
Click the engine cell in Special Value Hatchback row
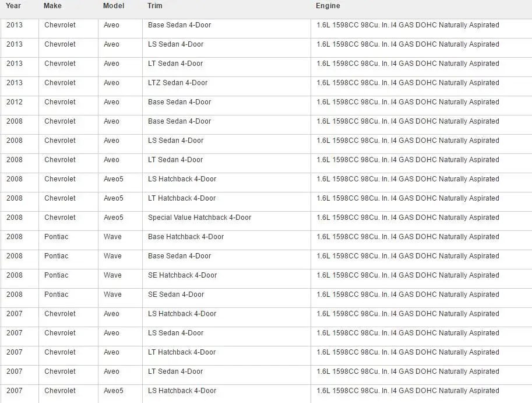pos(408,218)
